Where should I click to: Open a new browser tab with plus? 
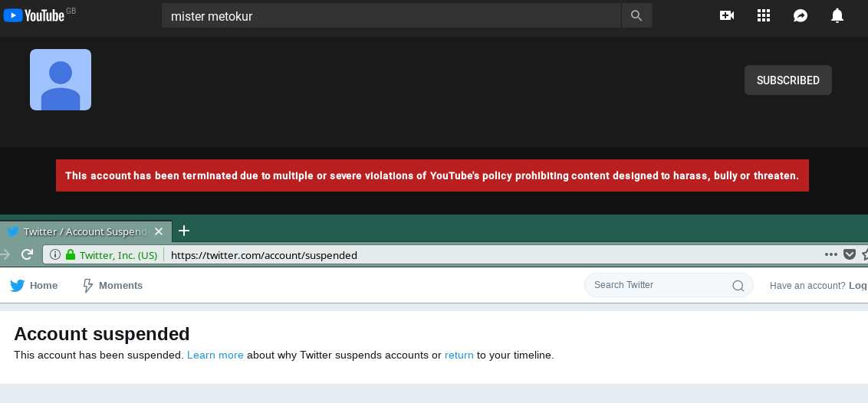[x=184, y=231]
